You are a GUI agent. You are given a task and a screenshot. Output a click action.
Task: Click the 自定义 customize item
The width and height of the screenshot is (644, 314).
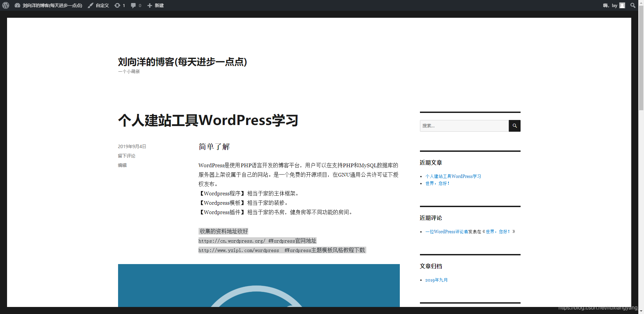(x=98, y=5)
